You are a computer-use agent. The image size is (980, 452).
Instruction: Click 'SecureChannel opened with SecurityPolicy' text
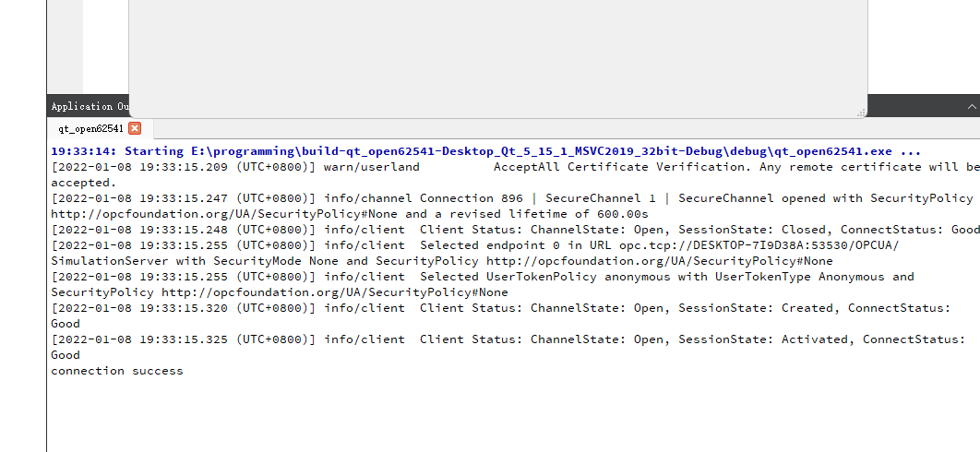[825, 198]
